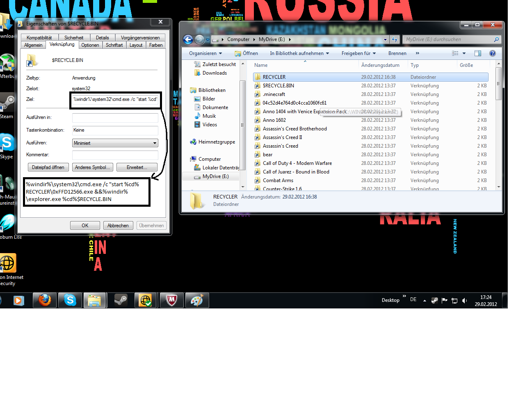Open the Ausführen Minimiert dropdown

115,143
